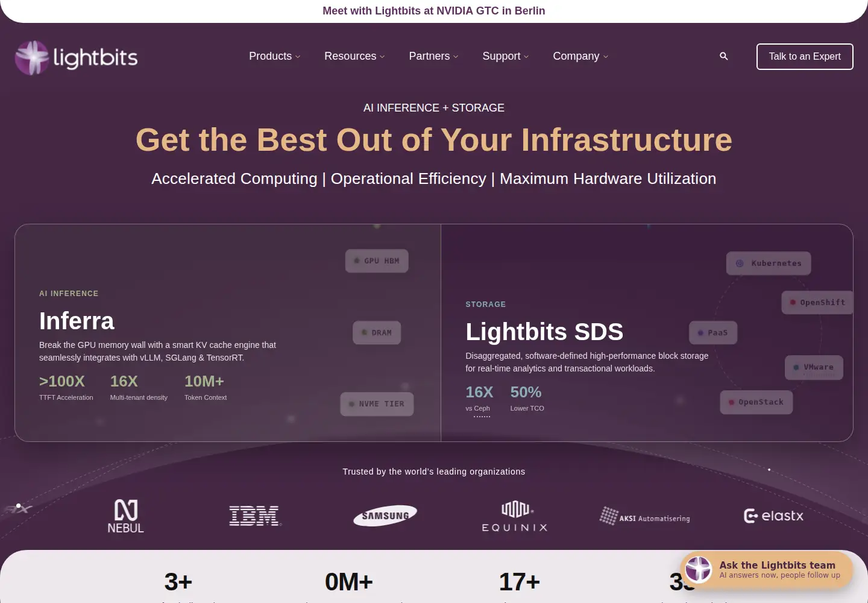Click the 16X Multi-tenant density stat

139,387
